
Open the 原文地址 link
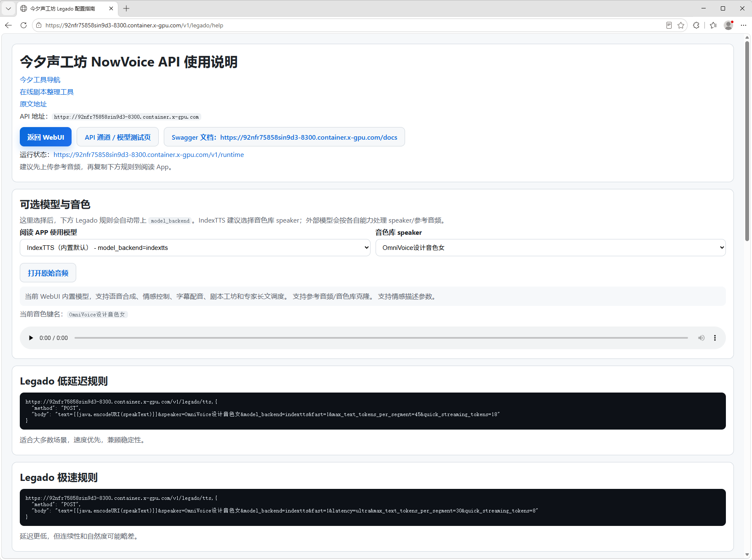(33, 104)
